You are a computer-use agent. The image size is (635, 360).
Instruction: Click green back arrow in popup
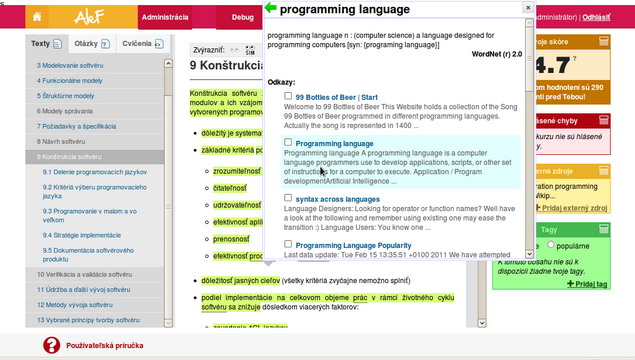(x=271, y=7)
